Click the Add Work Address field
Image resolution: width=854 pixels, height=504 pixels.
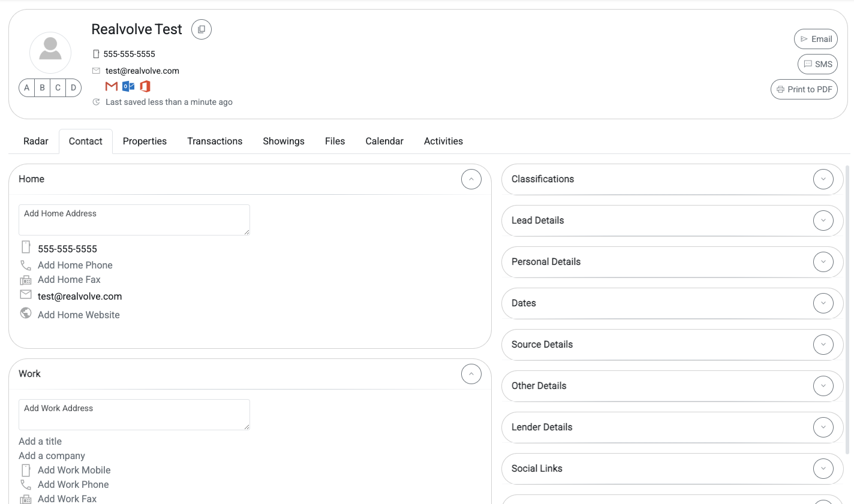click(x=134, y=415)
